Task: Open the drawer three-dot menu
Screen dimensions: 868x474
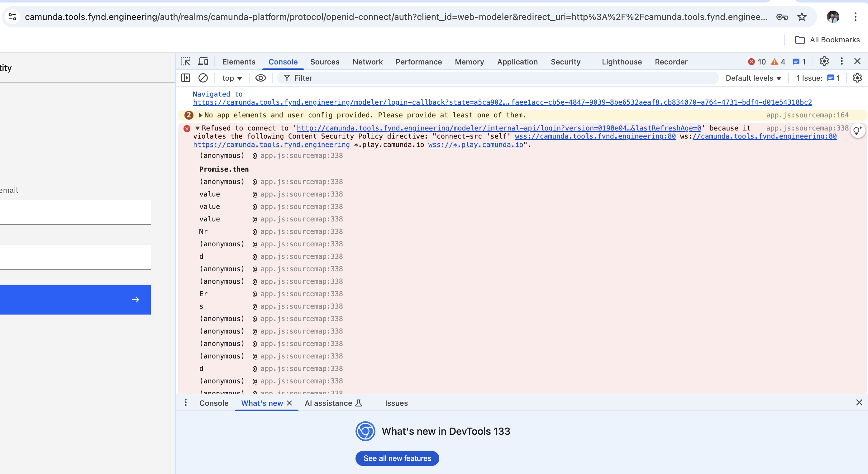Action: [185, 403]
